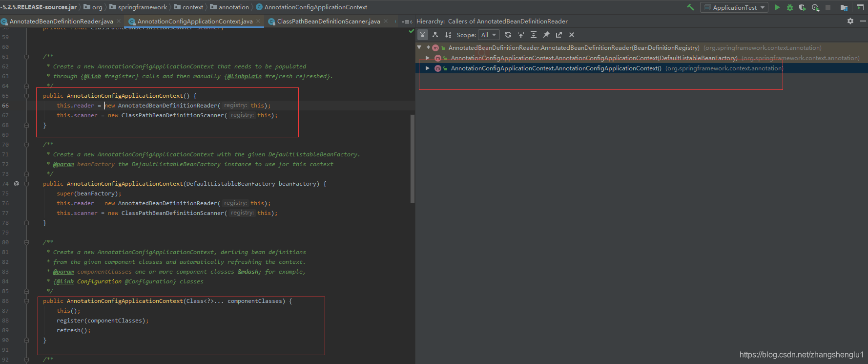Viewport: 868px width, 364px height.
Task: Fold the constructor at line 86
Action: pos(26,301)
